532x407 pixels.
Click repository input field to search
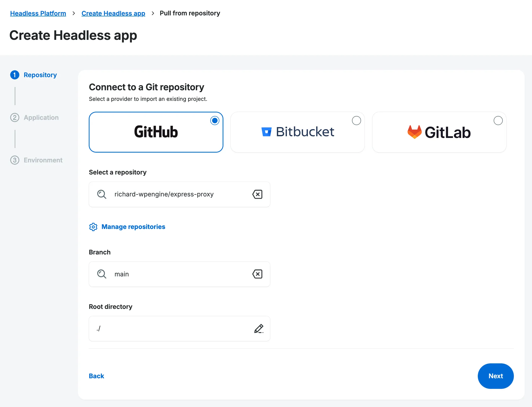pyautogui.click(x=180, y=194)
